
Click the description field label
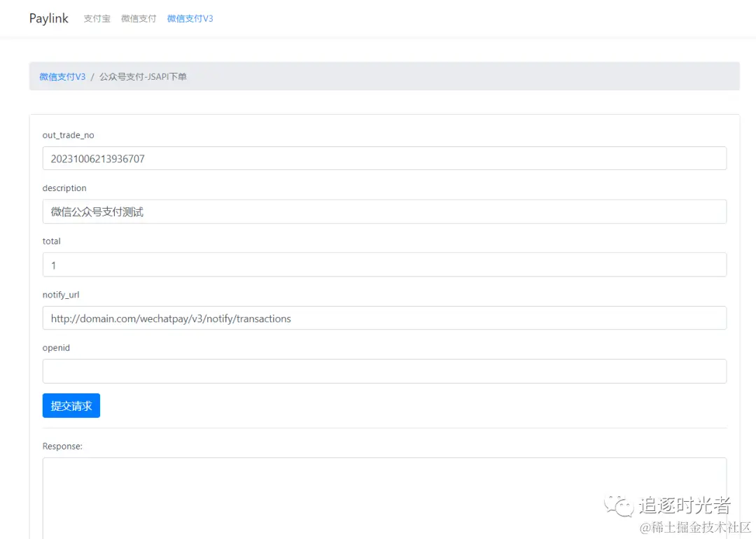point(64,188)
